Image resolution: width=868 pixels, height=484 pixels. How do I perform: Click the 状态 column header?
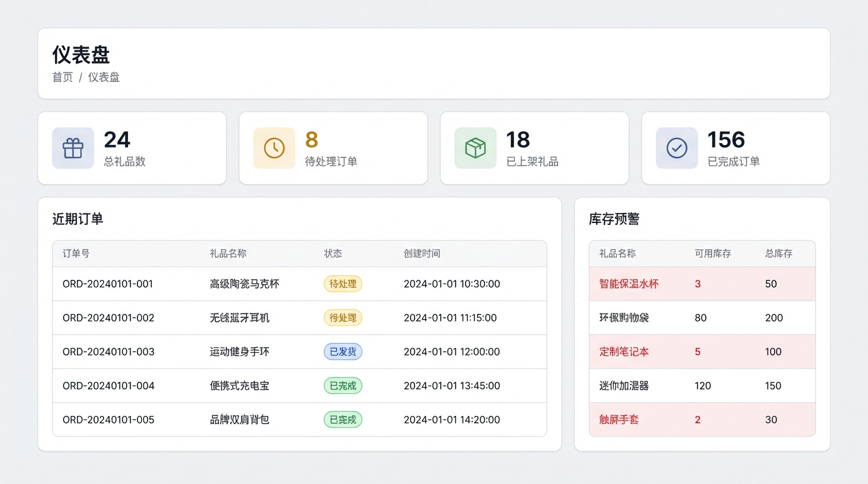tap(332, 253)
